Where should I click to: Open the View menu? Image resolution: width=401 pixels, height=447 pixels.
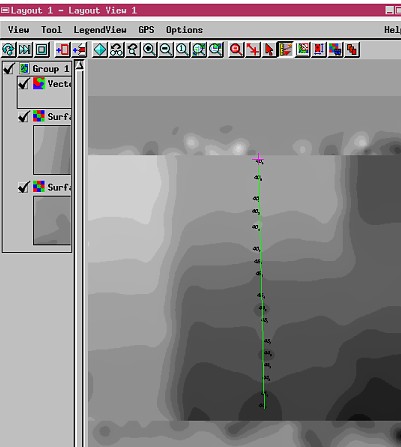(x=18, y=30)
